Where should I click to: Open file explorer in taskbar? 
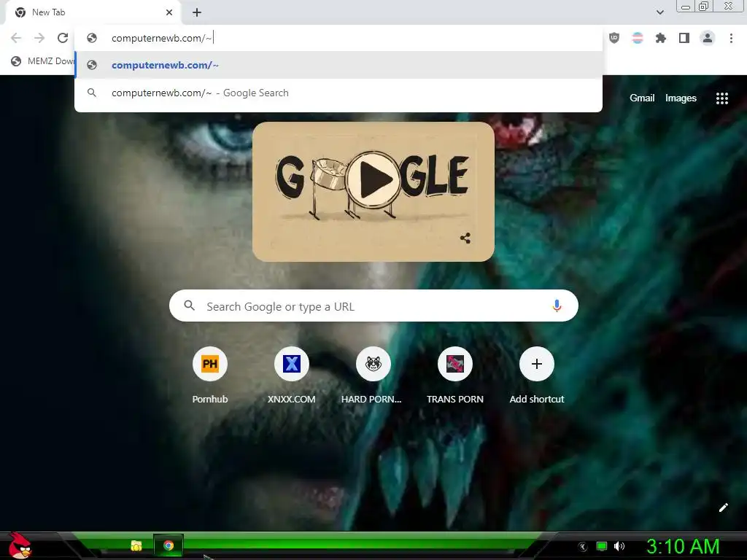click(136, 545)
